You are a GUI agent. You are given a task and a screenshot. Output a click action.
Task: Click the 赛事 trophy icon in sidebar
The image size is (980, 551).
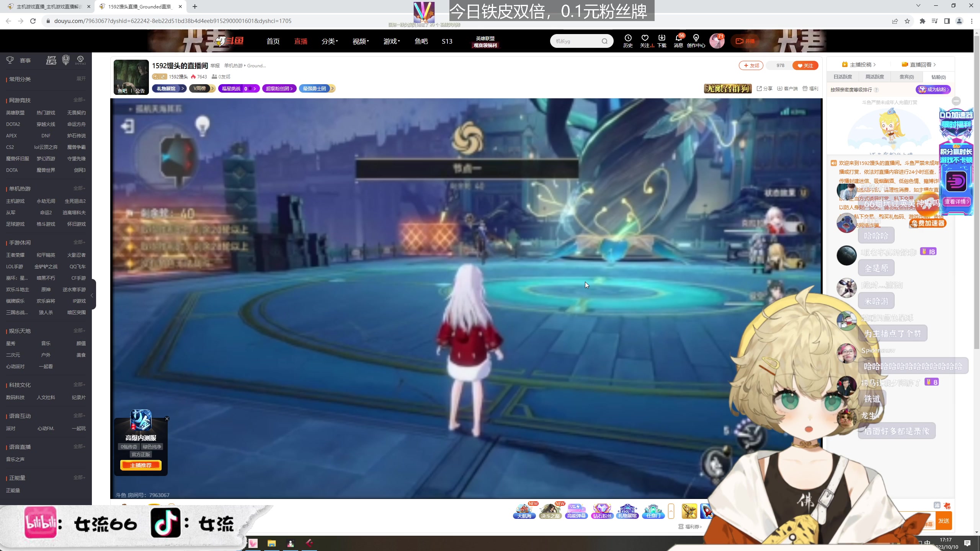pyautogui.click(x=10, y=60)
